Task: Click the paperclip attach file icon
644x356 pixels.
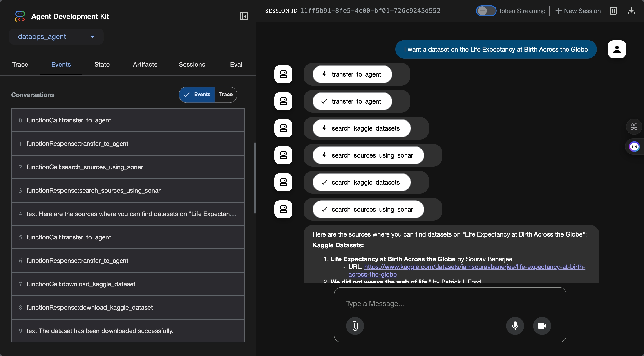Action: (x=355, y=326)
